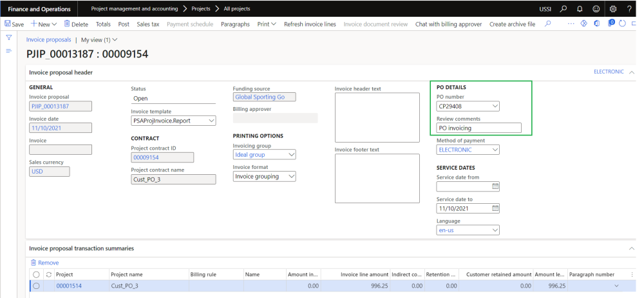Open the settings gear menu

tap(612, 8)
